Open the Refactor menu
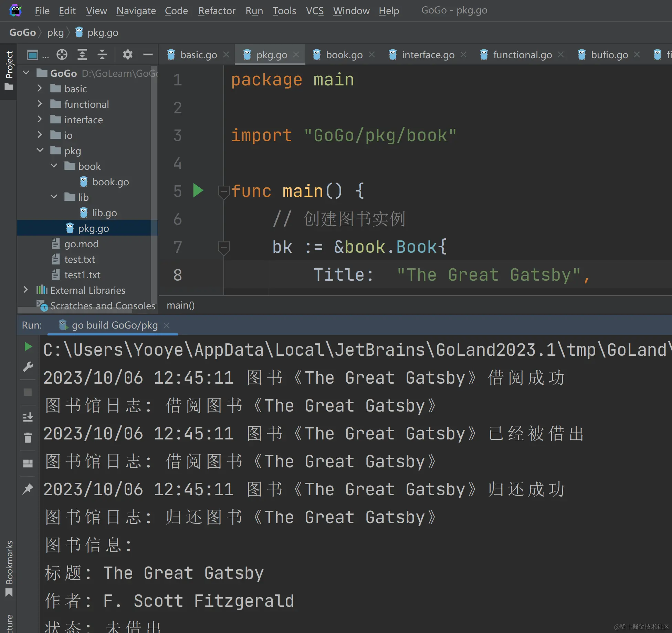 217,11
